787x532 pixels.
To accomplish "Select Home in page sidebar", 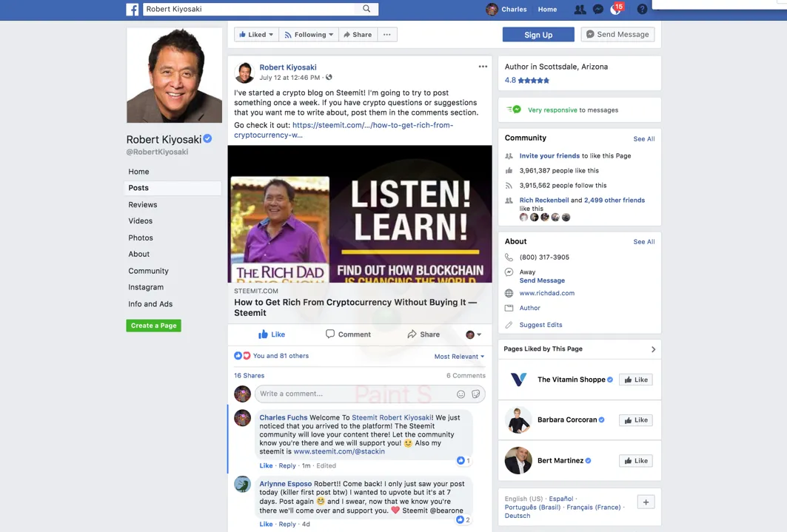I will [x=138, y=172].
